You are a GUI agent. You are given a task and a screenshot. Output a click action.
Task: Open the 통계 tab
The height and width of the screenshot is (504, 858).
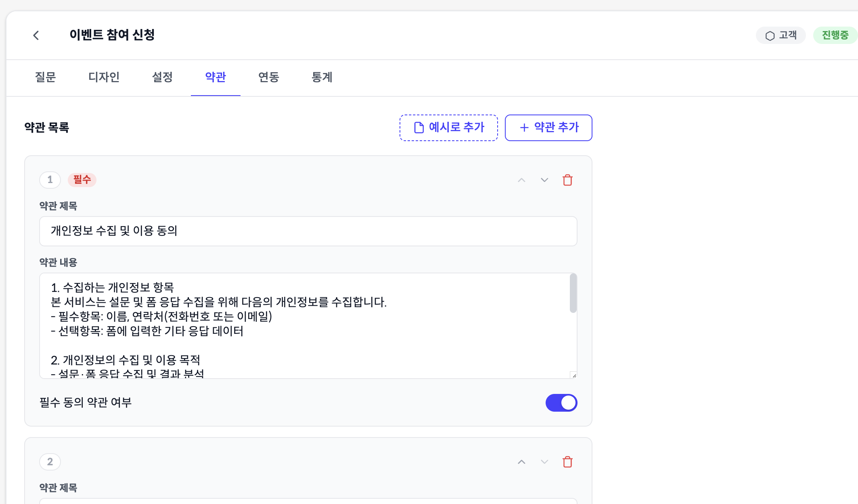click(x=322, y=77)
